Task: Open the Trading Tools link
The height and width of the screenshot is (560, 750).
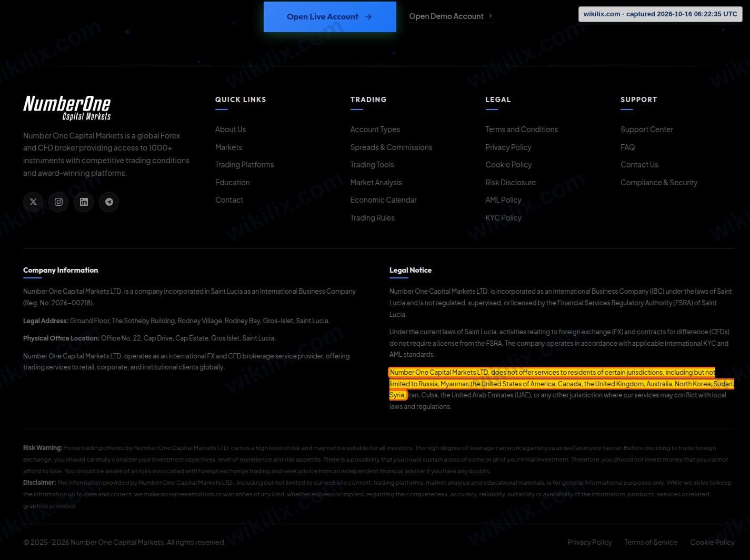Action: (372, 165)
